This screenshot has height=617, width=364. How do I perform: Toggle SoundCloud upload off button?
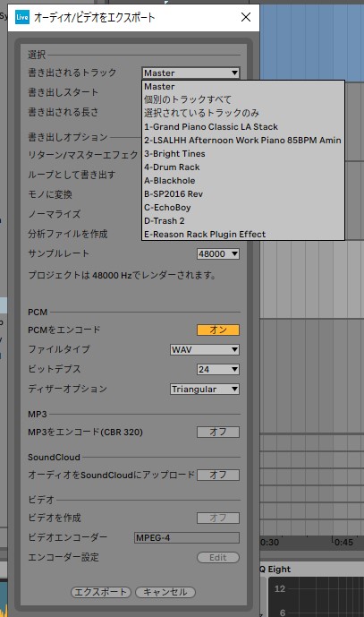(218, 475)
